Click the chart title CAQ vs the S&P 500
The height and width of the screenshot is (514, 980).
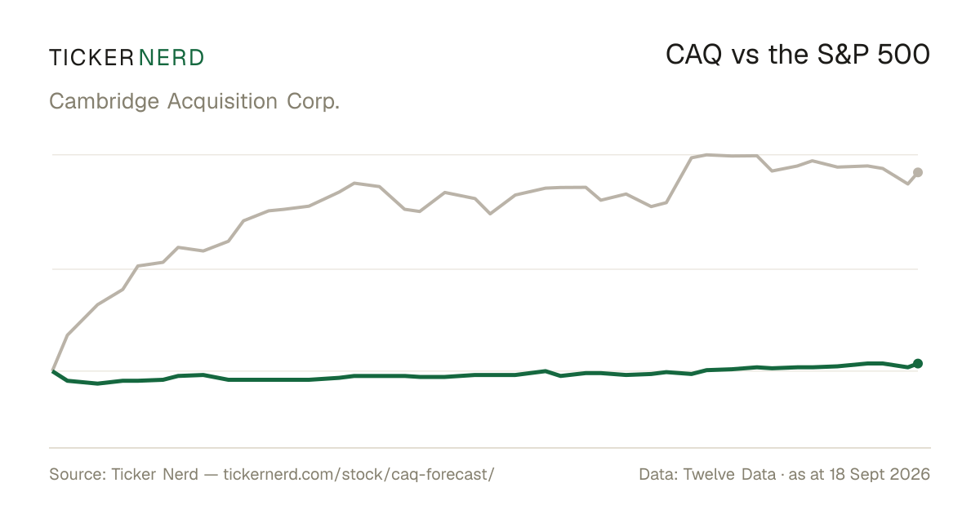click(x=798, y=55)
